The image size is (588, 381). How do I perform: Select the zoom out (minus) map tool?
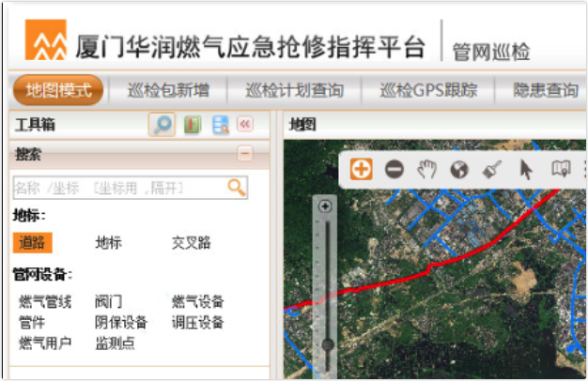(395, 169)
